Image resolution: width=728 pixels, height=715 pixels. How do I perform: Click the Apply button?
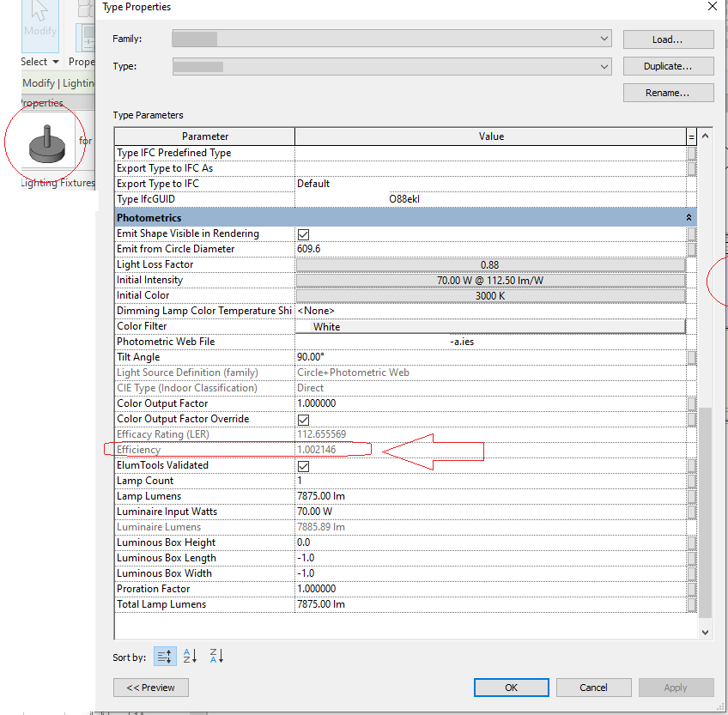[x=676, y=688]
